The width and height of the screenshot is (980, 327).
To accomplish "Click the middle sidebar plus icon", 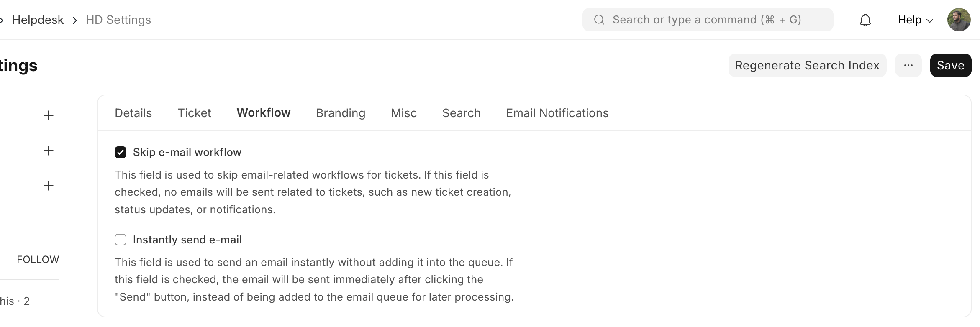I will point(49,151).
